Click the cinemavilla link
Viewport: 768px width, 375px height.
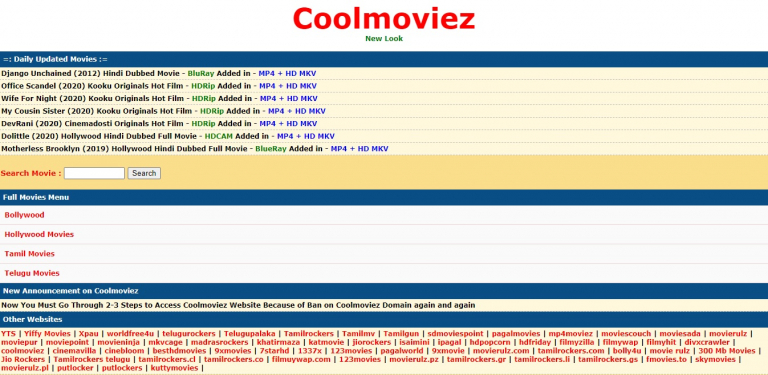[74, 351]
